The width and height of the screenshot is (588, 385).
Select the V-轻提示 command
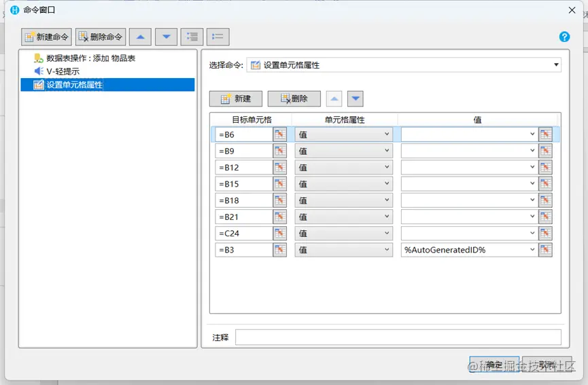coord(107,71)
